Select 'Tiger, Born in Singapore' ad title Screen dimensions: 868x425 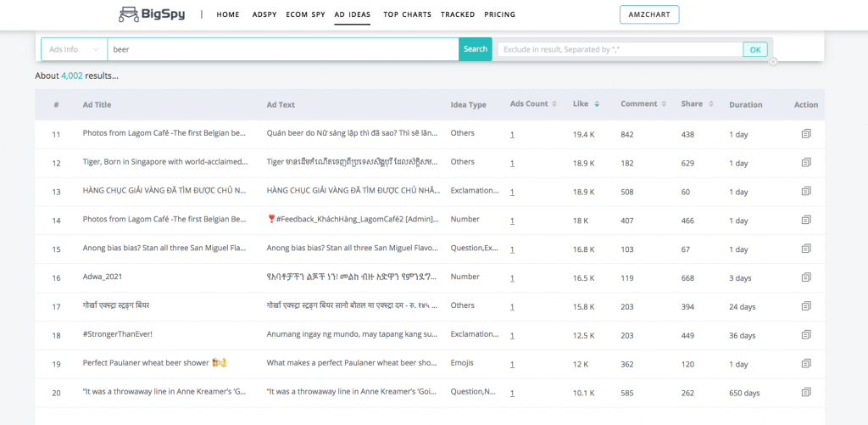coord(165,162)
